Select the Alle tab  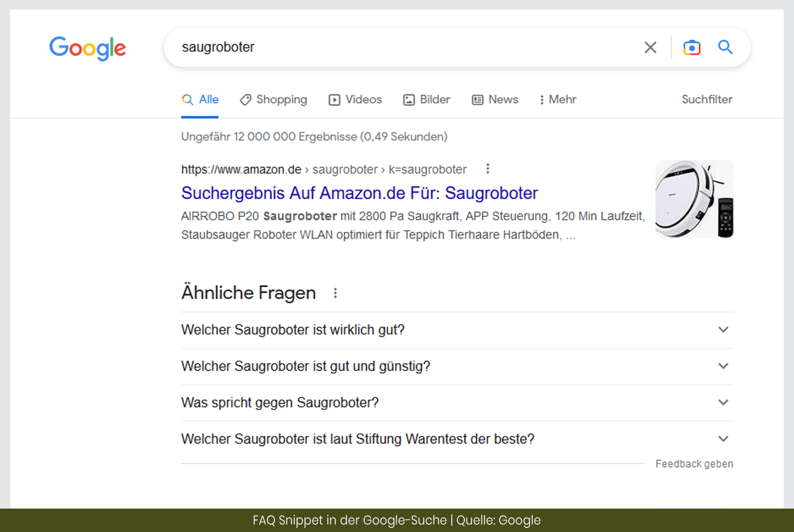pyautogui.click(x=200, y=100)
